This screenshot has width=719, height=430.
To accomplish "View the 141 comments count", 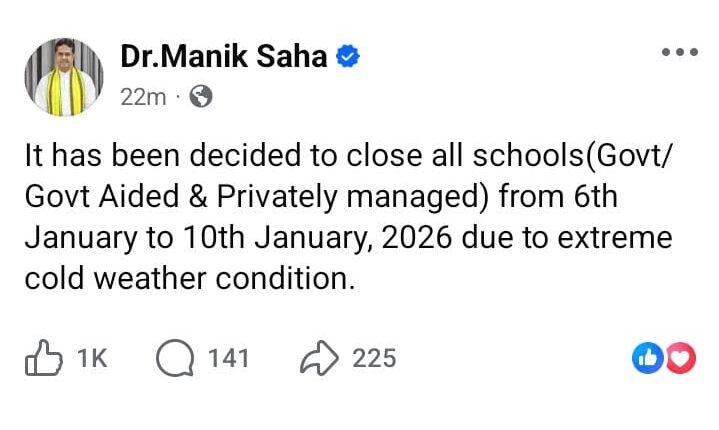I will (228, 358).
